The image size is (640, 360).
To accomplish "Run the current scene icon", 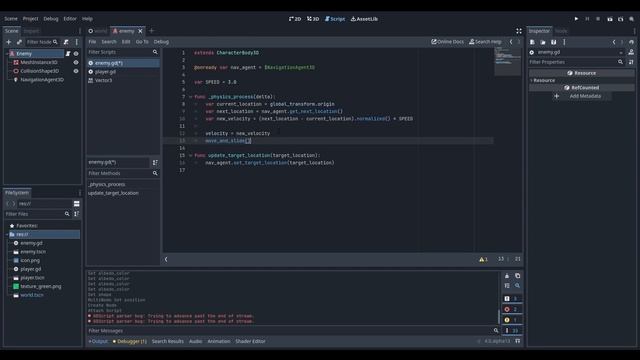I will (x=610, y=19).
